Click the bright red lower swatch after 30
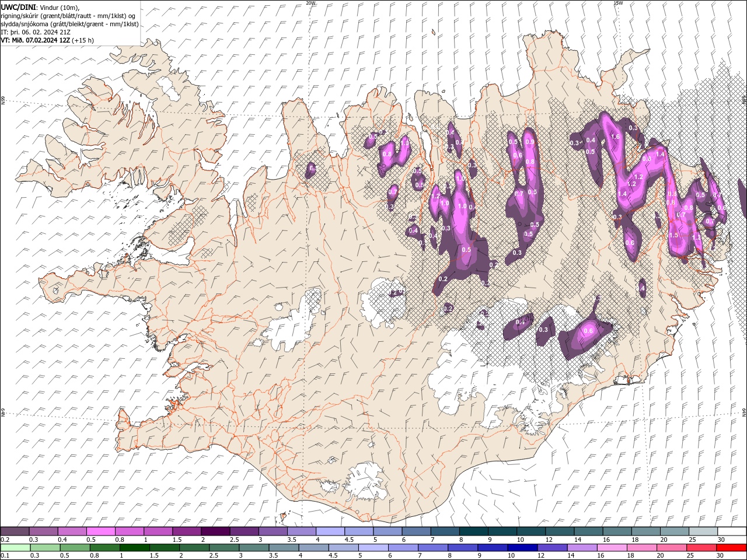The width and height of the screenshot is (747, 560). [x=731, y=548]
